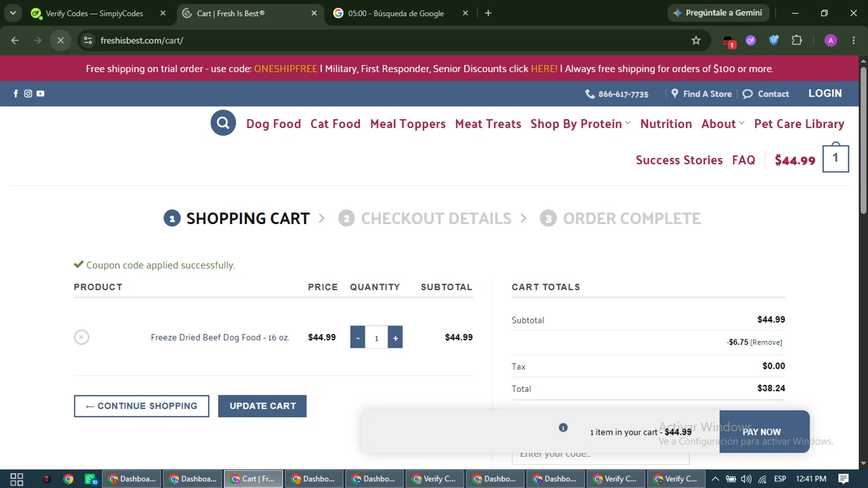Screen dimensions: 868x488
Task: Open the Contact link
Action: point(766,94)
